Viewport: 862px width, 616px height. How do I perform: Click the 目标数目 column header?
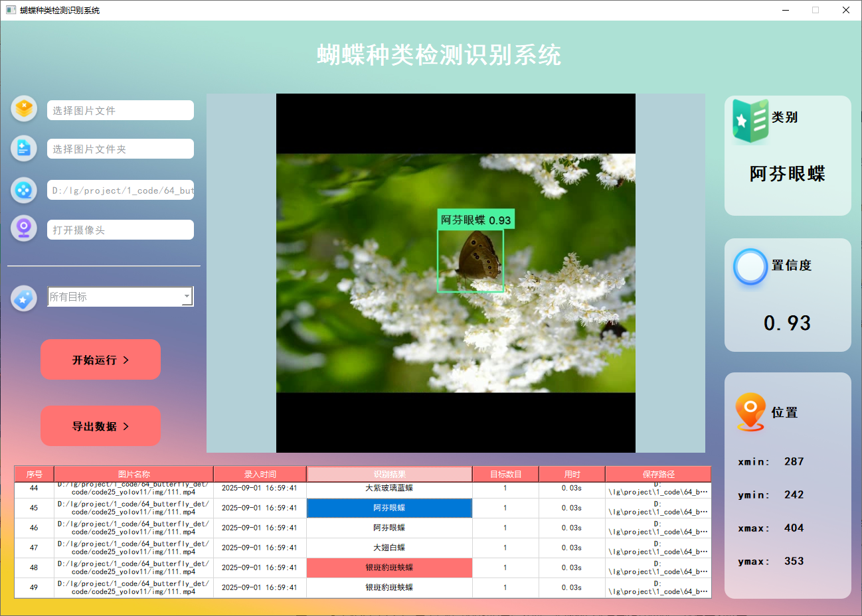point(505,474)
